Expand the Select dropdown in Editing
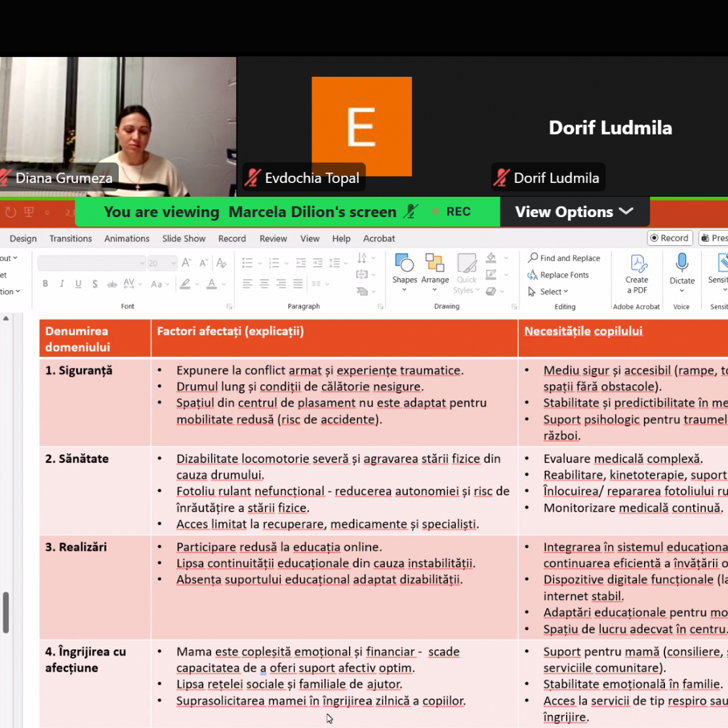 point(549,292)
